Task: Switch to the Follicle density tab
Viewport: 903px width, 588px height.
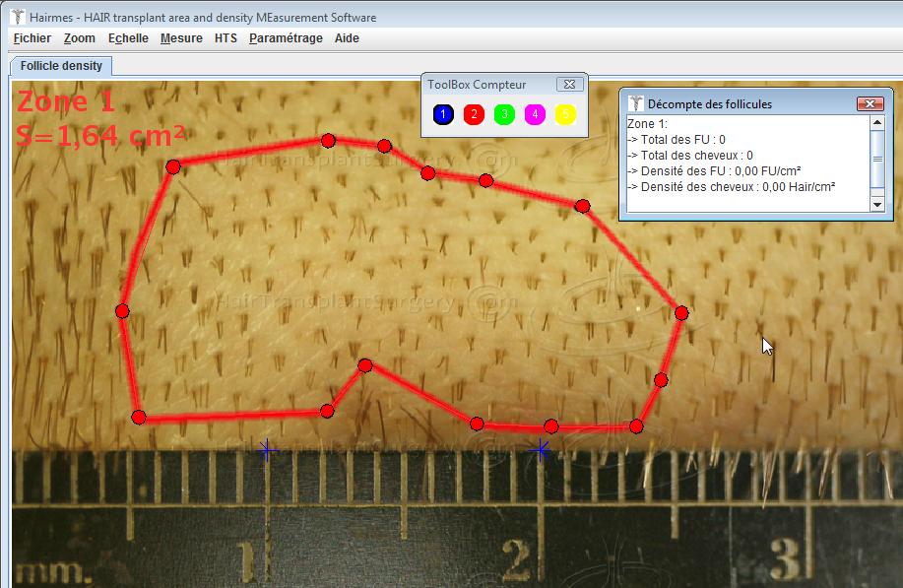Action: click(61, 66)
